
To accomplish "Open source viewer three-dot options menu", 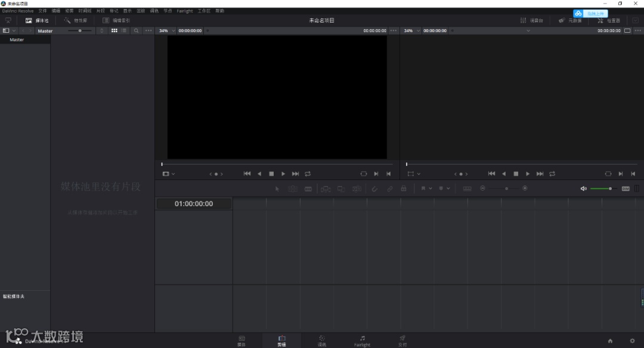I will pos(394,31).
